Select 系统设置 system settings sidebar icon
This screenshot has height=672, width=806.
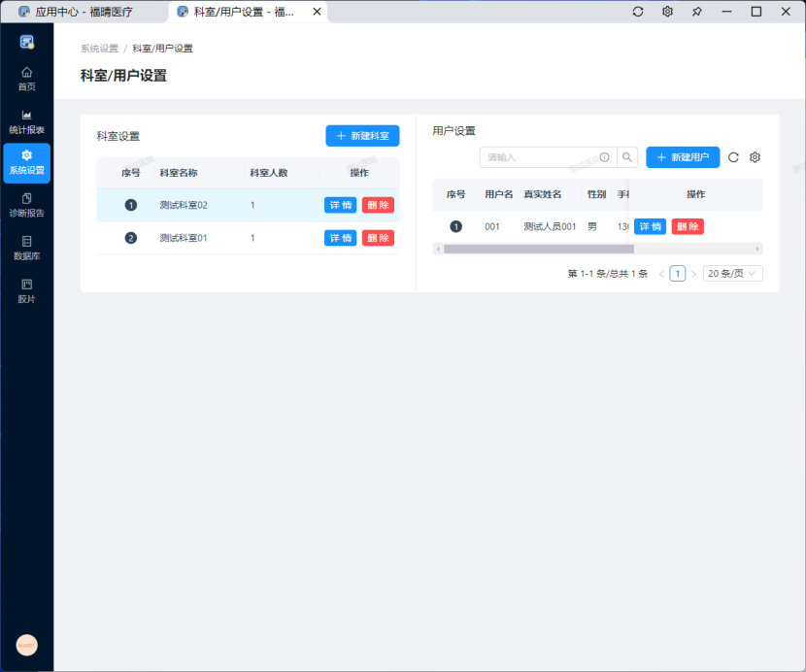[26, 162]
